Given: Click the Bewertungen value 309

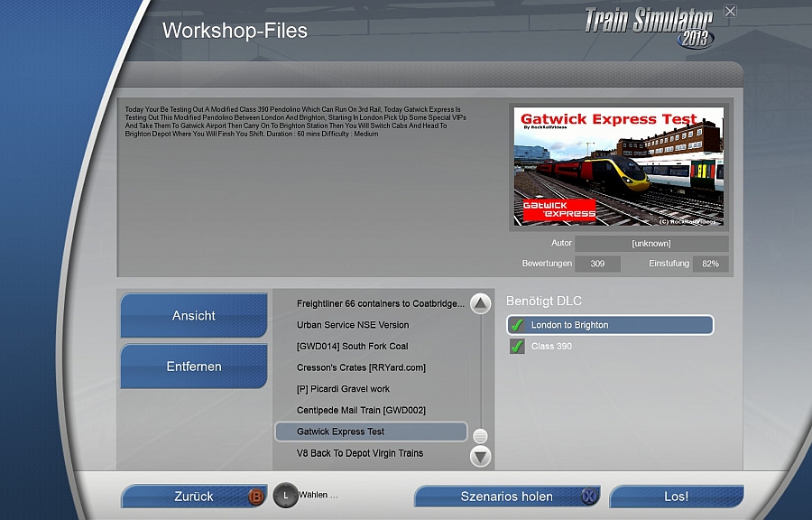Looking at the screenshot, I should [x=597, y=264].
